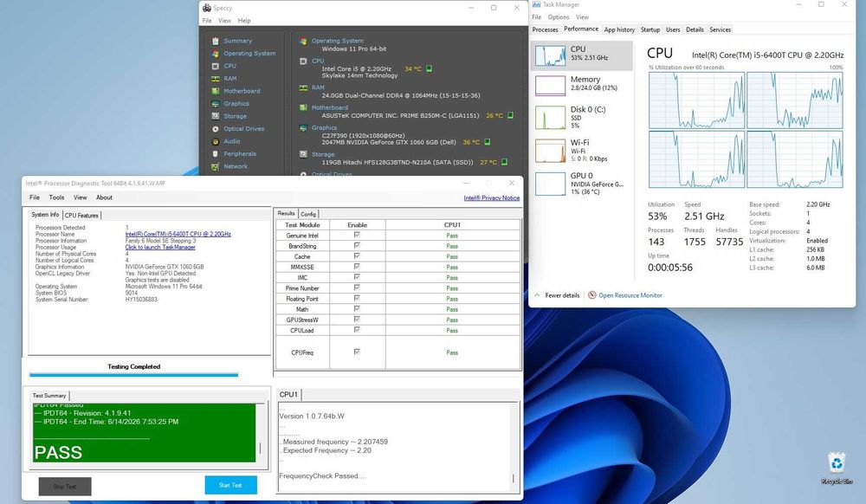Viewport: 866px width, 504px height.
Task: Click Motherboard icon in Speccy sidebar
Action: pos(216,91)
